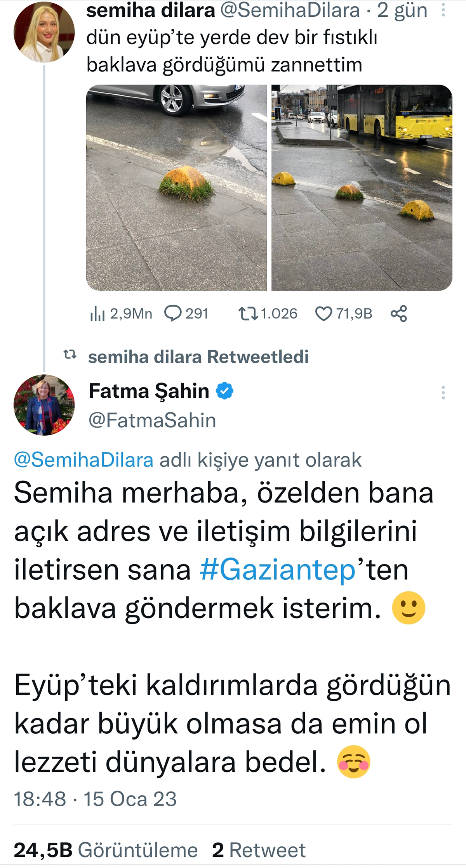The height and width of the screenshot is (868, 466).
Task: Open Fatma Şahin's profile avatar
Action: 44,405
